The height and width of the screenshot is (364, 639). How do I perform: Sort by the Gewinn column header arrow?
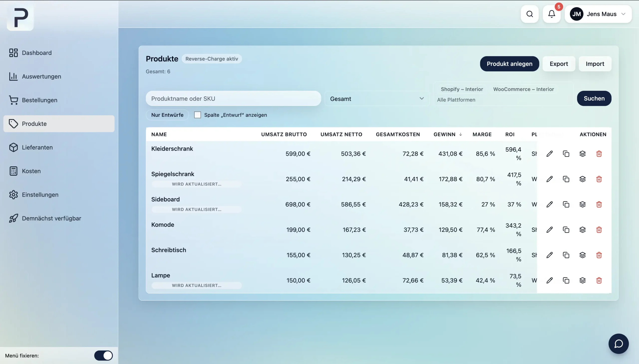(x=461, y=134)
